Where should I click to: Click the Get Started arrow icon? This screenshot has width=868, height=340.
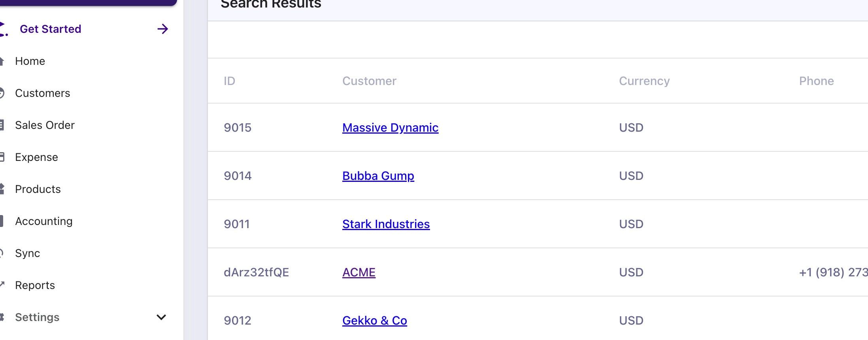click(x=162, y=29)
